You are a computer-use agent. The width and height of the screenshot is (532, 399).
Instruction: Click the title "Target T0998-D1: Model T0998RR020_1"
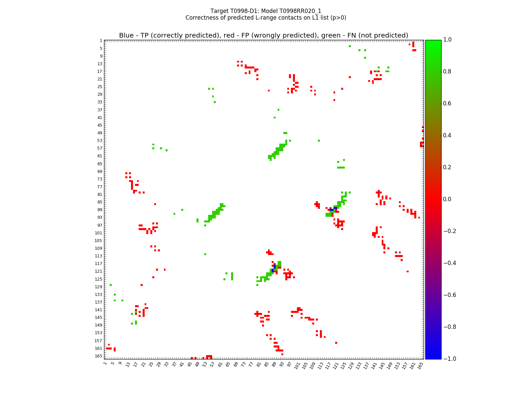[266, 11]
